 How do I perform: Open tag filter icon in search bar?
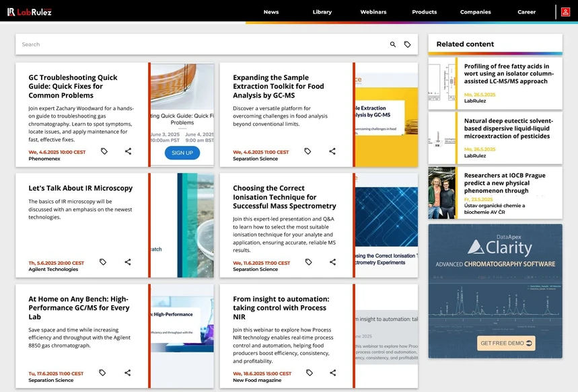407,44
